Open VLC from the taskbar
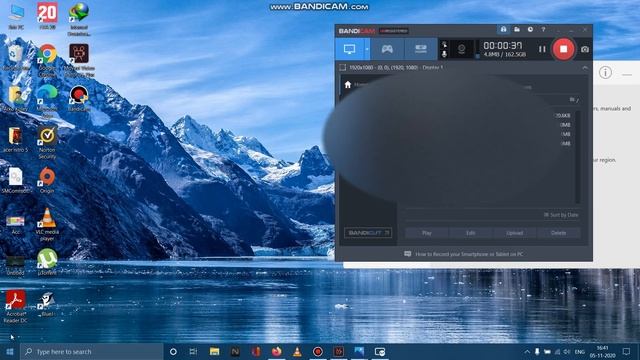The width and height of the screenshot is (640, 360). click(x=297, y=351)
